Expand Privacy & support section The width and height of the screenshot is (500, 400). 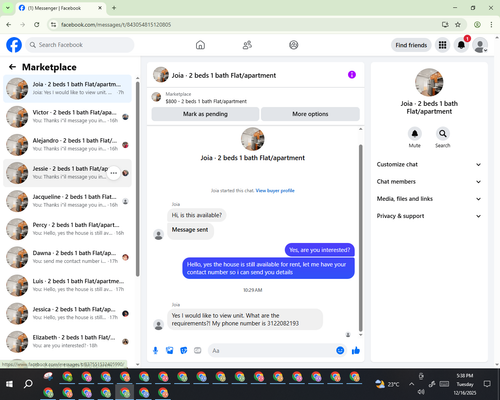[x=429, y=216]
